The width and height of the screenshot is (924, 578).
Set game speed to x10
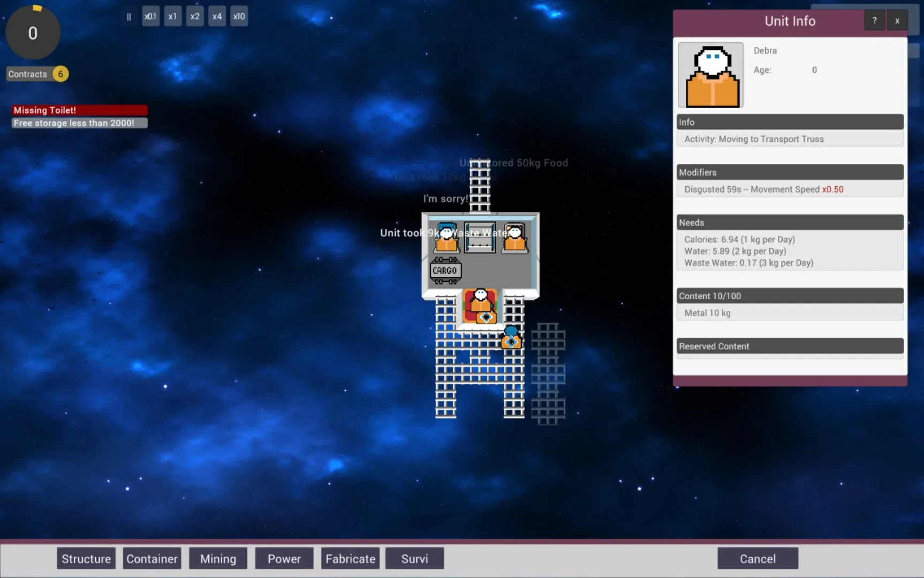tap(239, 17)
